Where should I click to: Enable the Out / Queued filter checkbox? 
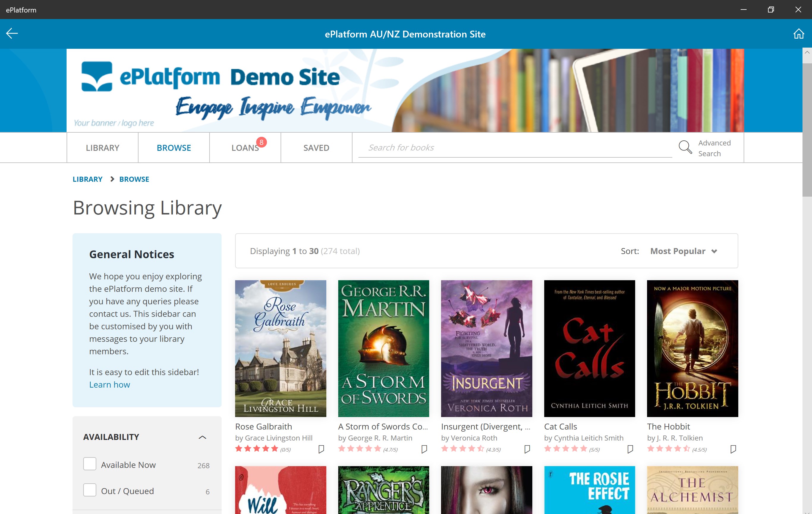pyautogui.click(x=90, y=490)
